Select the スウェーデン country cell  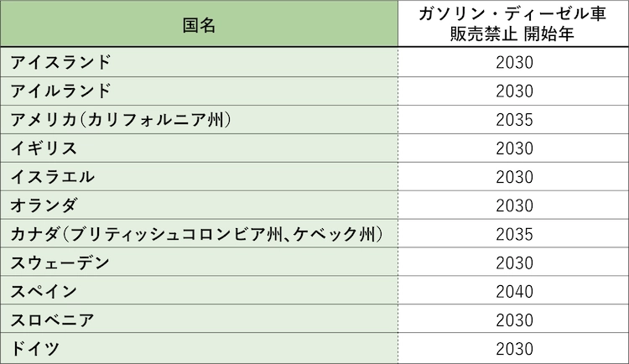[199, 262]
